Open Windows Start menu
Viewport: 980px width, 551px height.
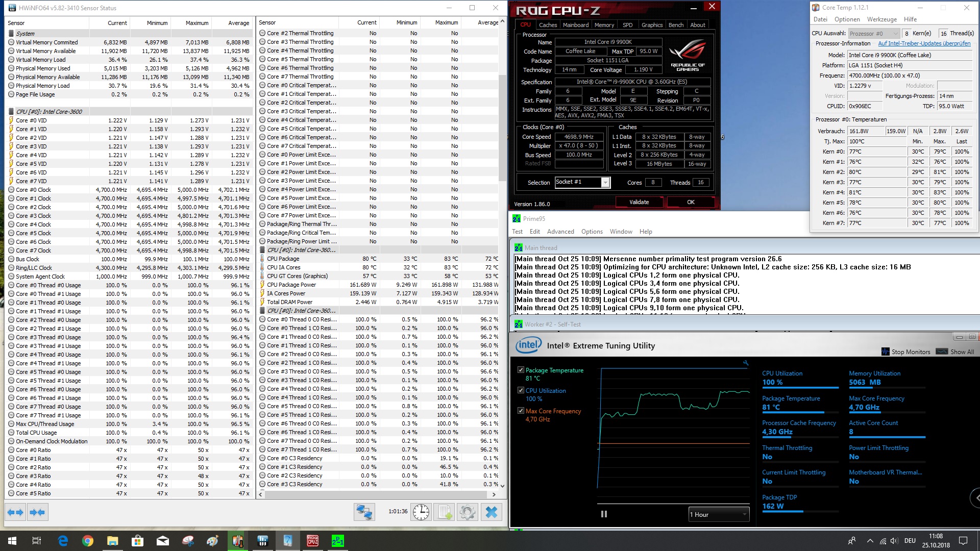click(x=12, y=541)
